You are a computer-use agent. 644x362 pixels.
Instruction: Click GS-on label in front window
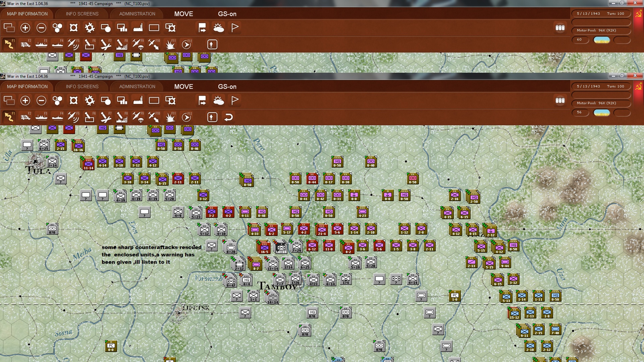pyautogui.click(x=227, y=86)
